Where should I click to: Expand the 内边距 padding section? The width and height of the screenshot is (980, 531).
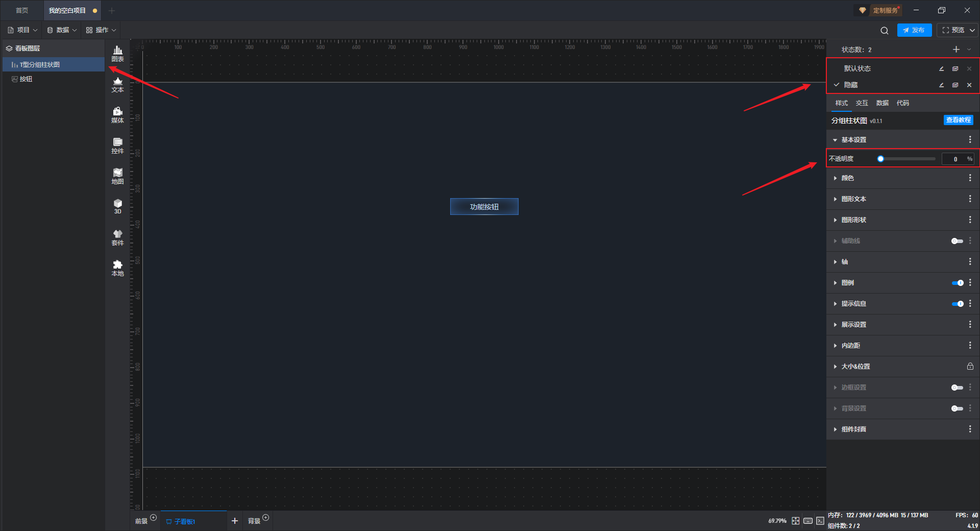pyautogui.click(x=835, y=346)
